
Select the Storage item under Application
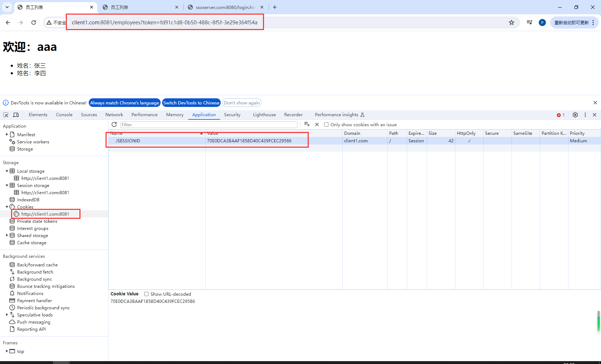(25, 149)
